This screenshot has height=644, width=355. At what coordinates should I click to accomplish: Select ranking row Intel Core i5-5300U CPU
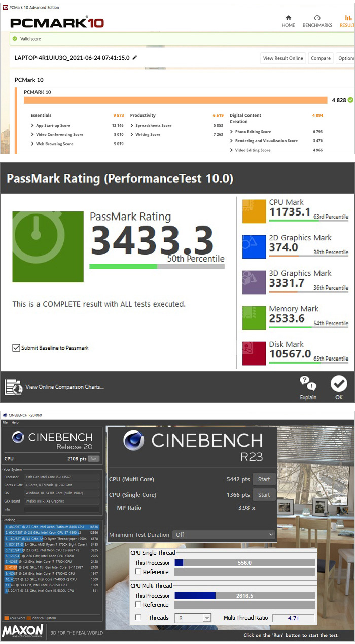click(x=52, y=590)
